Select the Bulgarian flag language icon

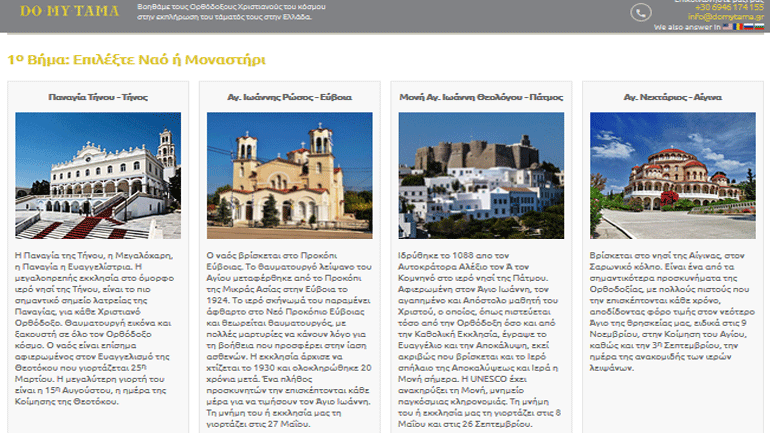point(761,27)
